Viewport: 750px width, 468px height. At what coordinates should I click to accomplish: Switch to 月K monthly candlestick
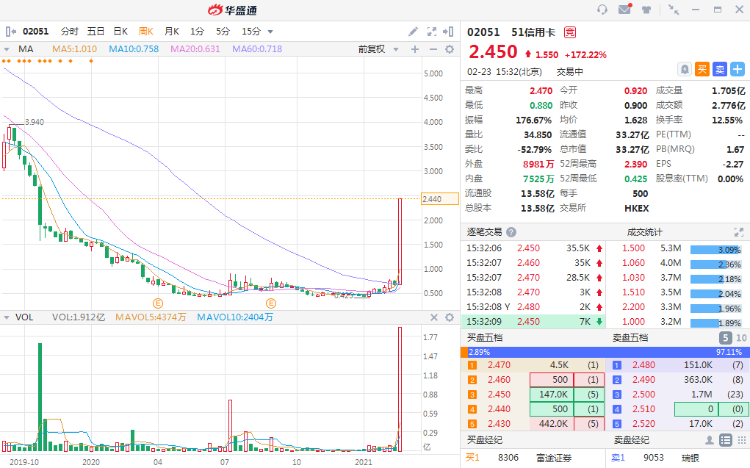click(x=172, y=32)
